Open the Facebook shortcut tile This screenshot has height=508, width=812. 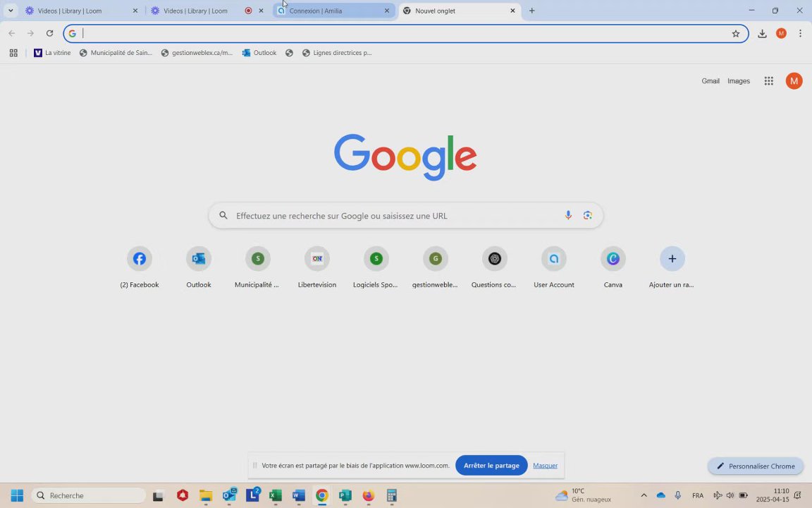tap(140, 268)
